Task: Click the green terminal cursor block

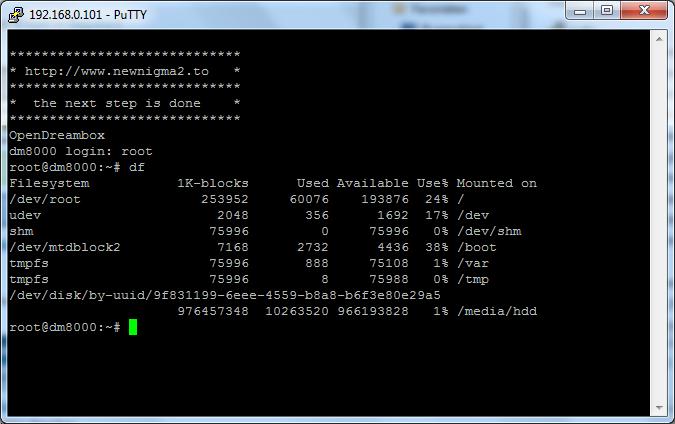Action: (x=133, y=327)
